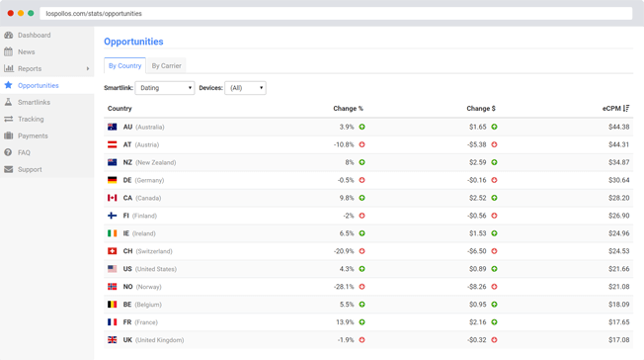Select the NO (Norway) country cell
This screenshot has width=644, height=360.
(142, 287)
